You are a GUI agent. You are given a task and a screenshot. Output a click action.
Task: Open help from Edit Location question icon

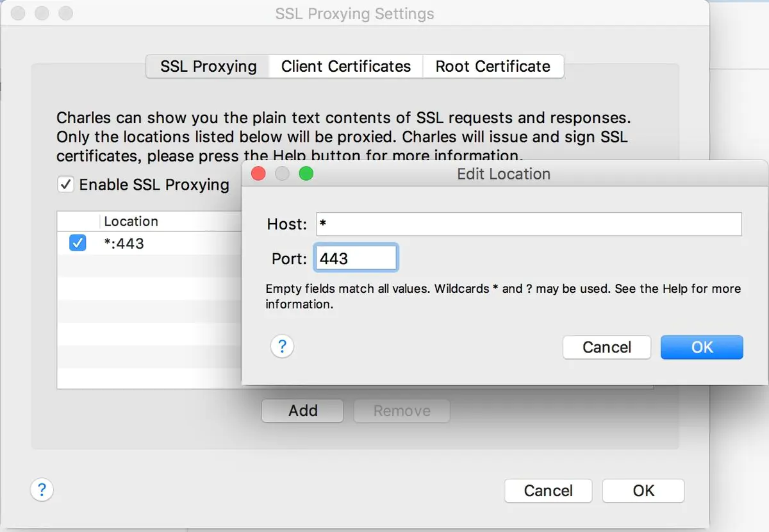coord(282,347)
